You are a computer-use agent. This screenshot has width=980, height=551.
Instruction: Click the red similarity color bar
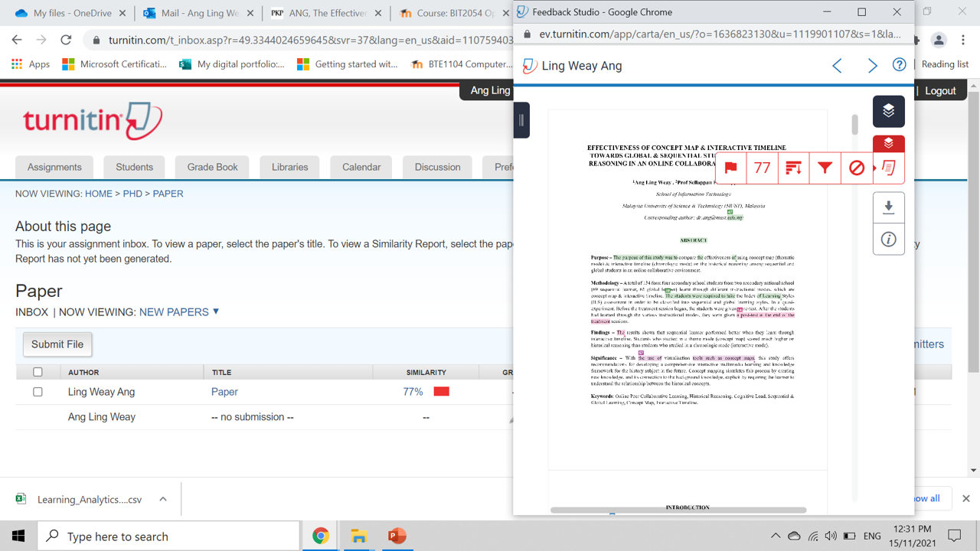(441, 392)
